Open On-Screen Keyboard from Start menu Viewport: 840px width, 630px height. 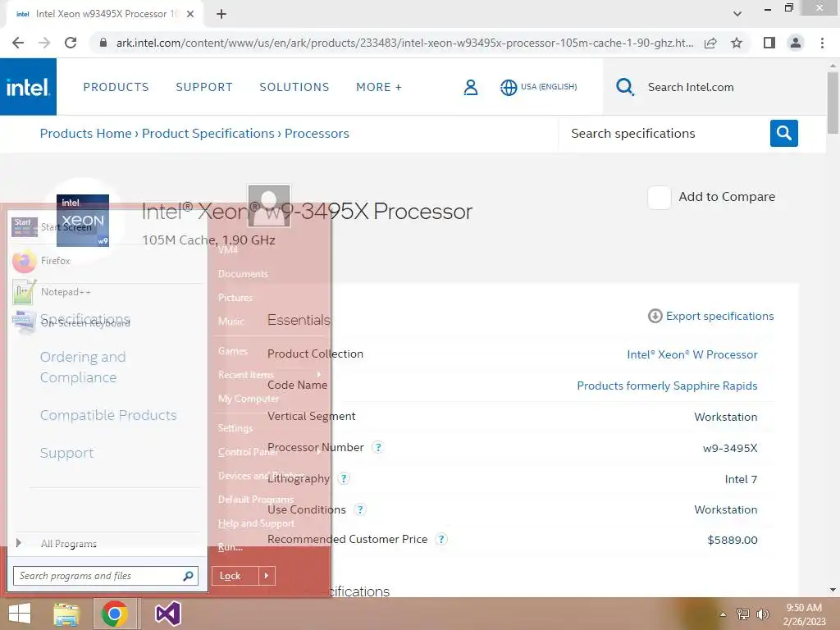[107, 323]
